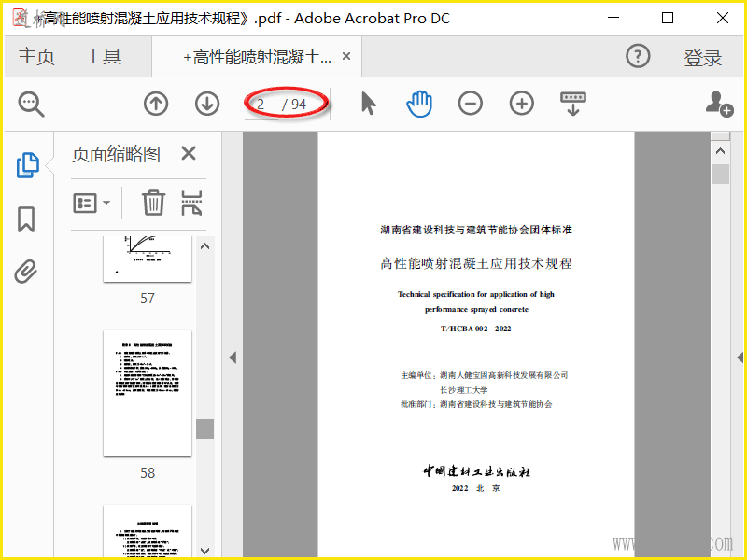Zoom in with plus icon
This screenshot has height=560, width=747.
pos(522,104)
